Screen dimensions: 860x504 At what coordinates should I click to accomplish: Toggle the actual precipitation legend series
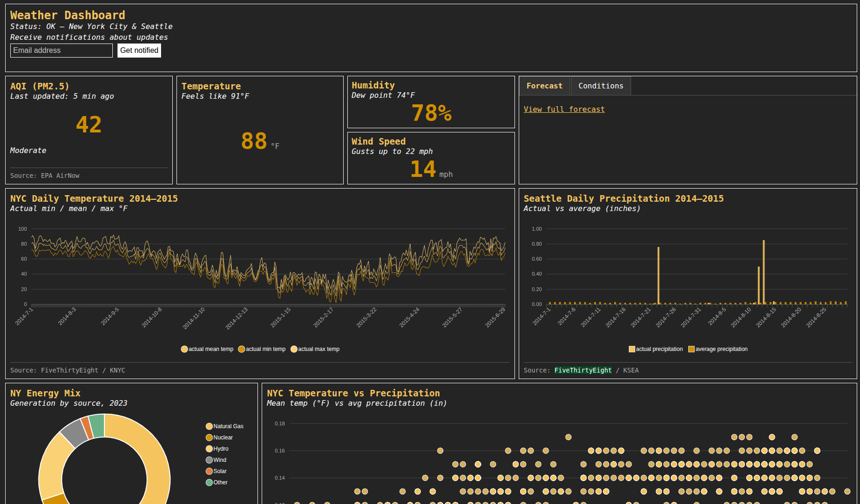click(655, 349)
